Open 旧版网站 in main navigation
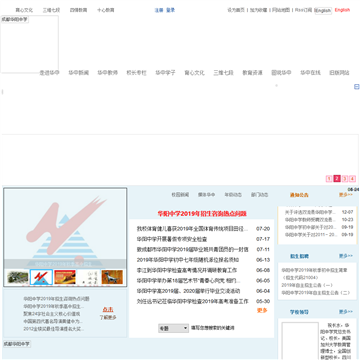 pyautogui.click(x=339, y=73)
